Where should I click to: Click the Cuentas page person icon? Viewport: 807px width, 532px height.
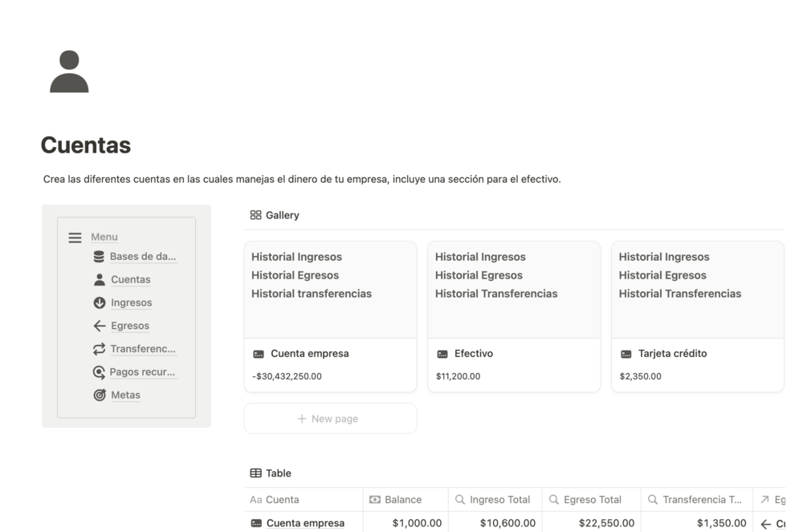point(69,71)
